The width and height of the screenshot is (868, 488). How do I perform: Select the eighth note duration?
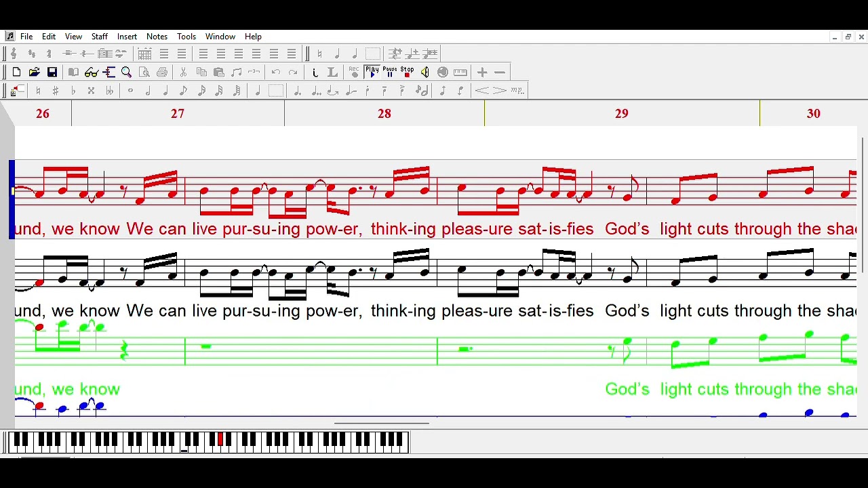tap(184, 91)
